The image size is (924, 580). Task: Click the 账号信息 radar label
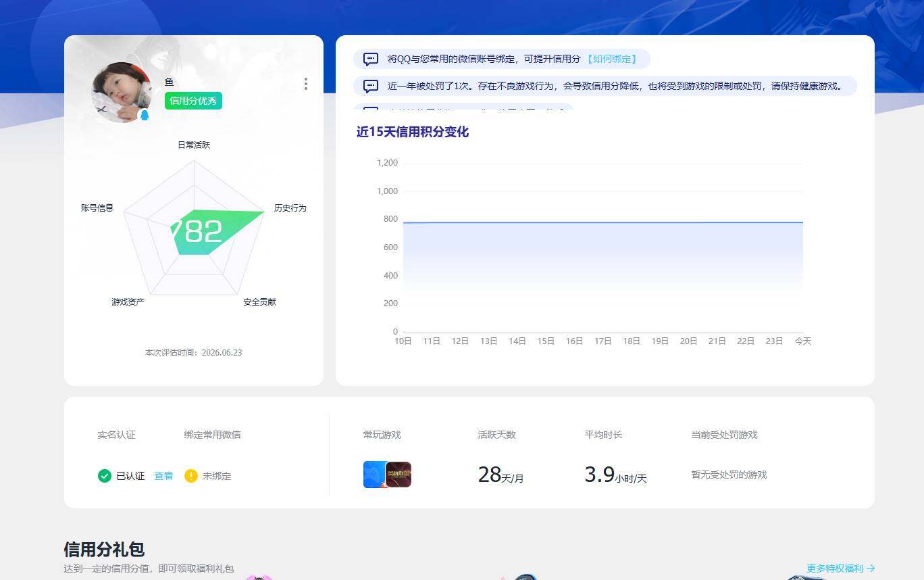[97, 208]
